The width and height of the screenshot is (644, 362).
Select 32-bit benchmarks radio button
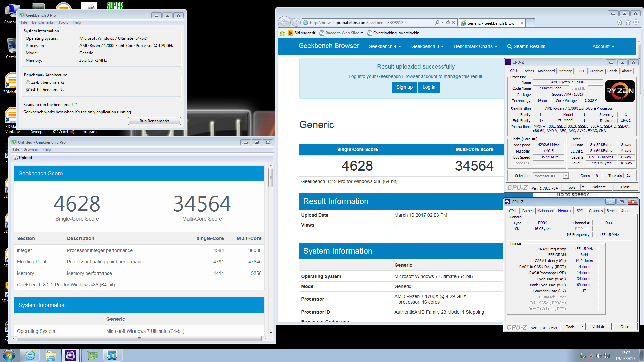coord(28,82)
